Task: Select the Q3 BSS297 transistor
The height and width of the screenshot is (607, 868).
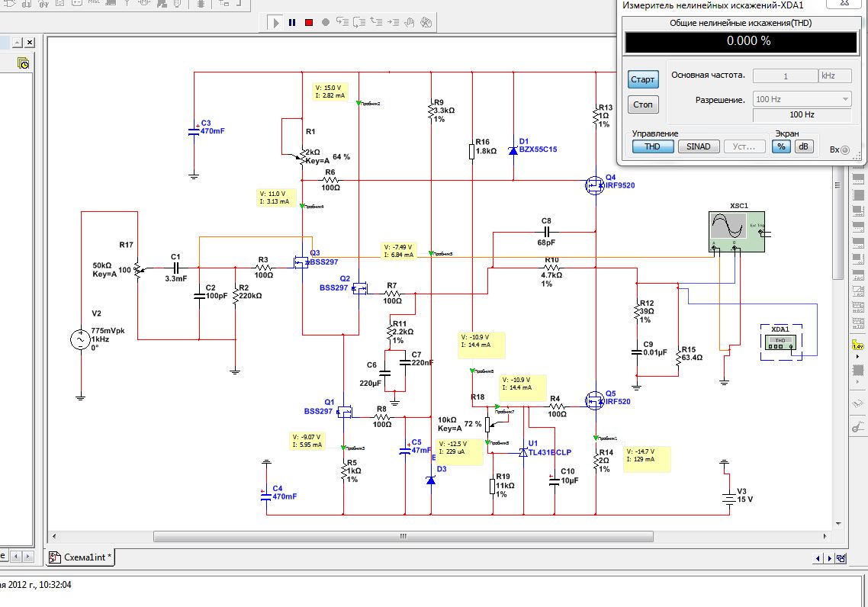Action: [303, 262]
